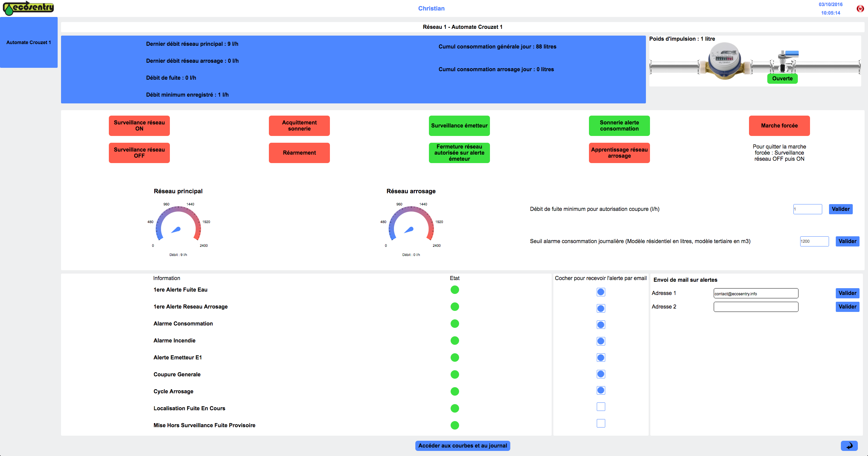Viewport: 868px width, 456px height.
Task: Click the Réseau principal flow gauge
Action: [x=178, y=225]
